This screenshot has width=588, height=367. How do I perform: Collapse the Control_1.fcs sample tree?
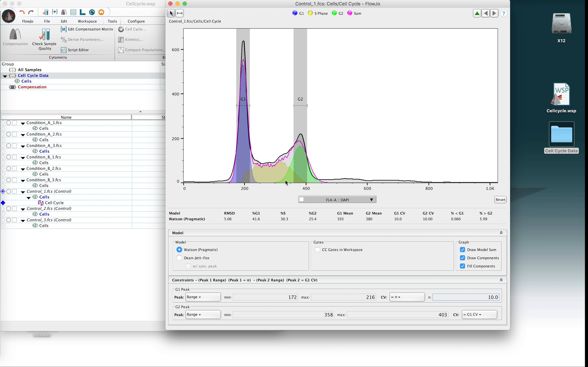[x=23, y=192]
